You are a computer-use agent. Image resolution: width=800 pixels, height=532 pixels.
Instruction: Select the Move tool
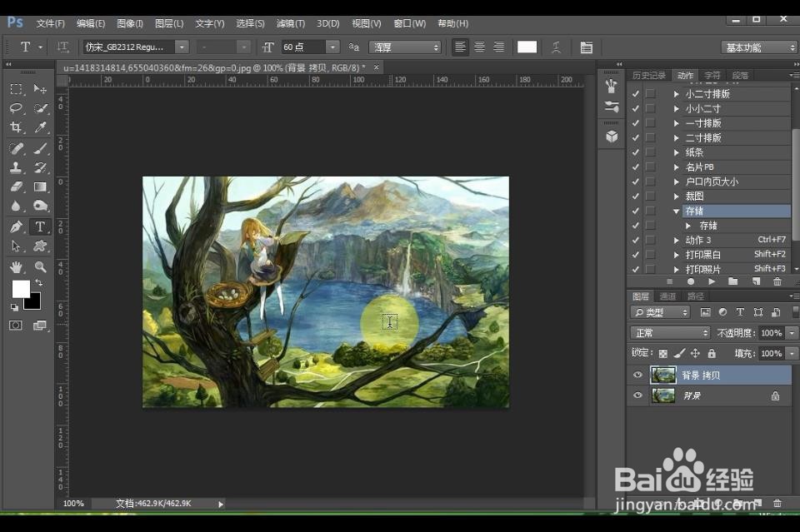click(x=40, y=89)
